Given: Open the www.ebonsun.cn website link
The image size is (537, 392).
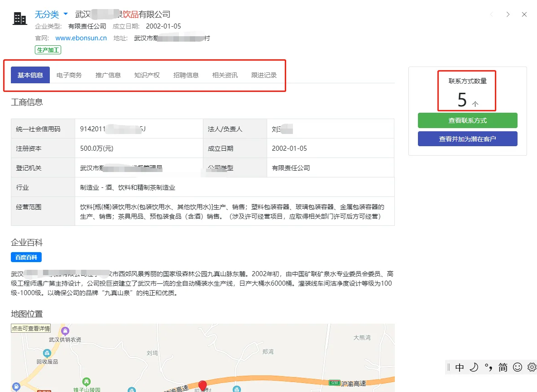Looking at the screenshot, I should tap(81, 38).
